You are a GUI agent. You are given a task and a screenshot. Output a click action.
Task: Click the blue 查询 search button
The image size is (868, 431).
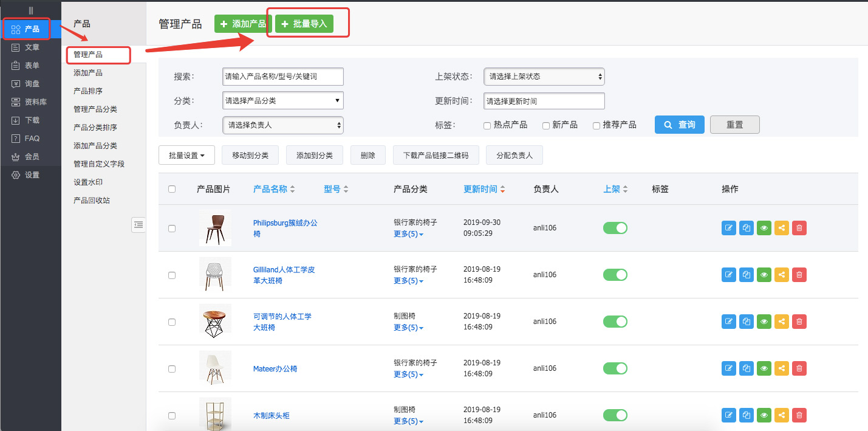679,125
